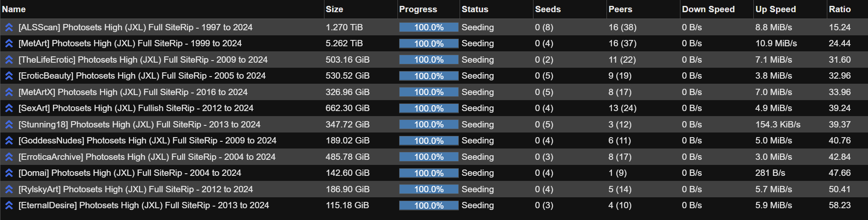
Task: Click the status icon beside the Domai torrent
Action: 9,173
